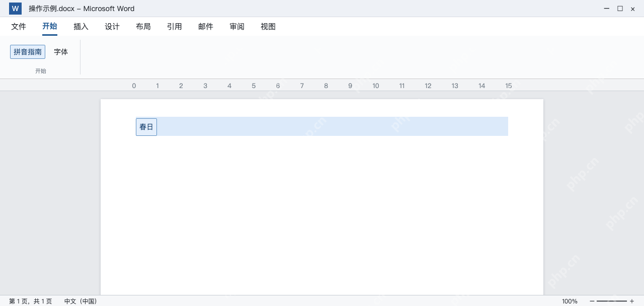Open the 邮件 ribbon tab

click(x=206, y=27)
